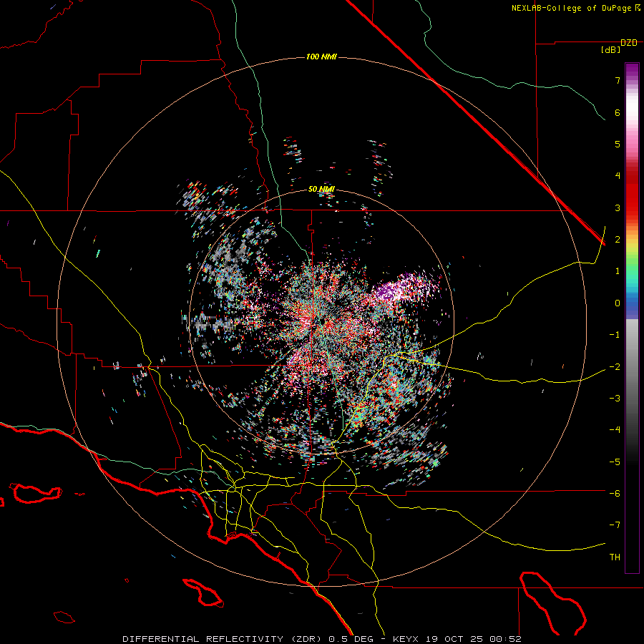Click the -6 dB label on the scale
Image resolution: width=644 pixels, height=644 pixels.
tap(615, 493)
